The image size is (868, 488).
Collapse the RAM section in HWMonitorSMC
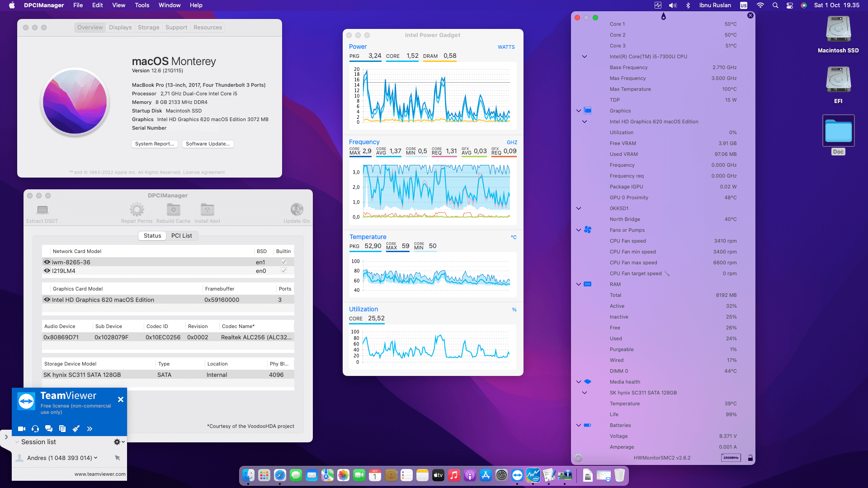tap(579, 284)
